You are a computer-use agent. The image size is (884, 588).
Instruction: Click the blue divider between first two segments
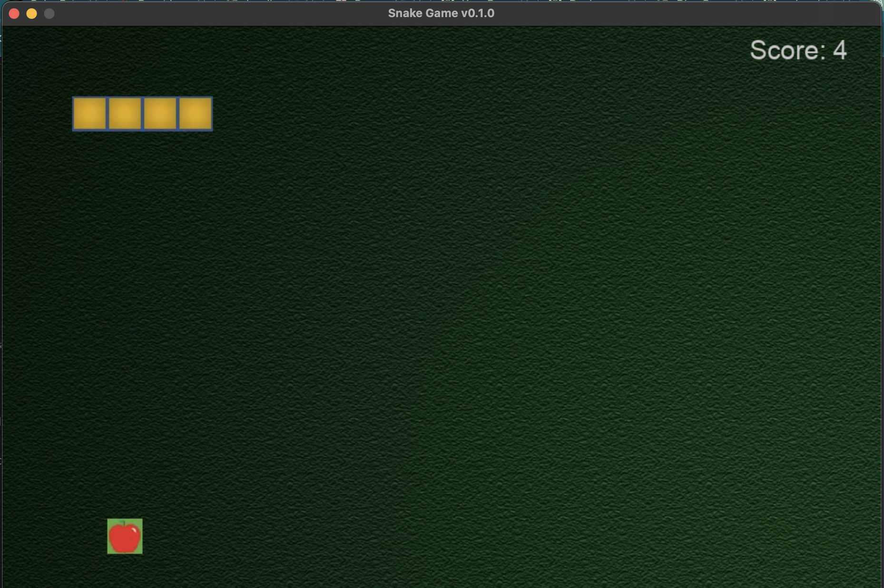coord(108,114)
